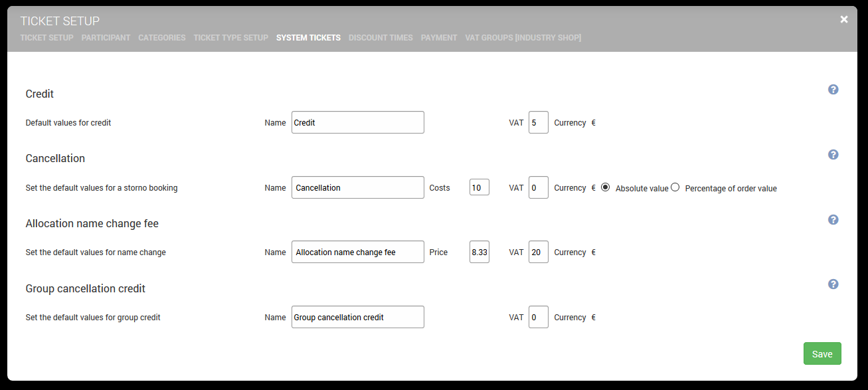Edit the Cancellation name field
This screenshot has height=390, width=868.
coord(358,187)
